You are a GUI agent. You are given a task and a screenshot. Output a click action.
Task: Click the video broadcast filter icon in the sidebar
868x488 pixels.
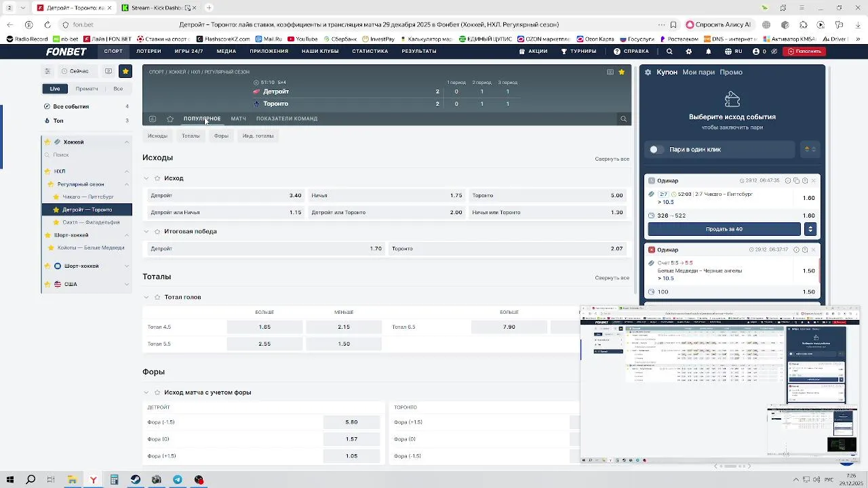coord(108,70)
